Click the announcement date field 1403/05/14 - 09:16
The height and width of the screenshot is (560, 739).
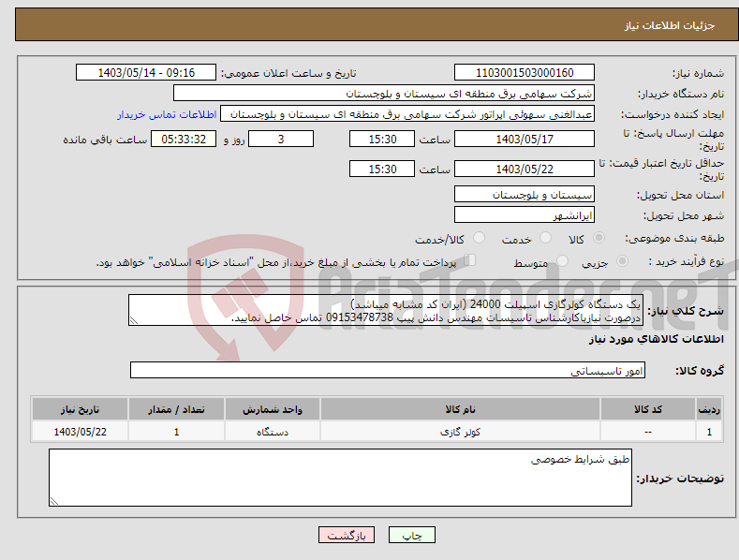click(x=146, y=73)
